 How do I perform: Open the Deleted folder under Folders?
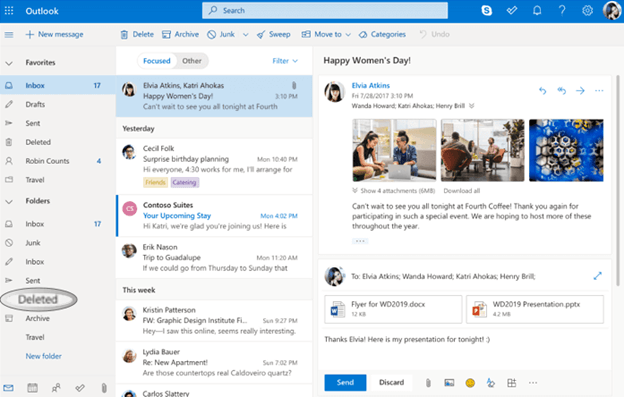tap(38, 300)
